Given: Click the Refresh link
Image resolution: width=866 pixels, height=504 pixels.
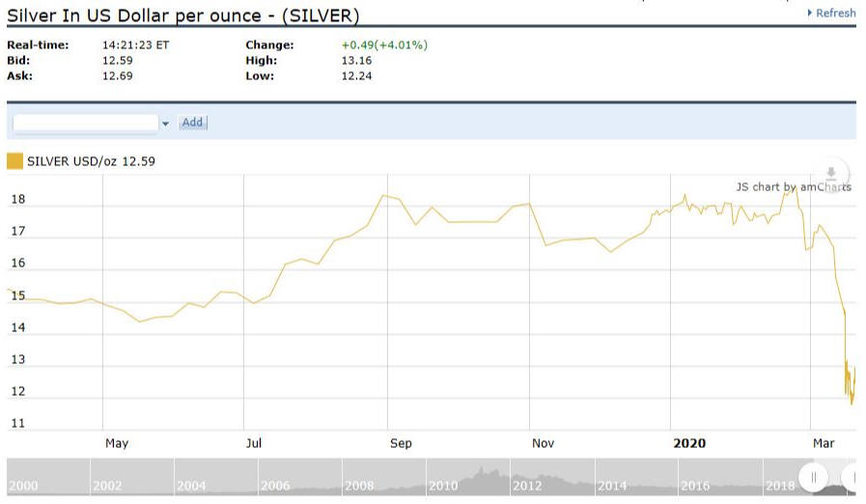Looking at the screenshot, I should 831,13.
